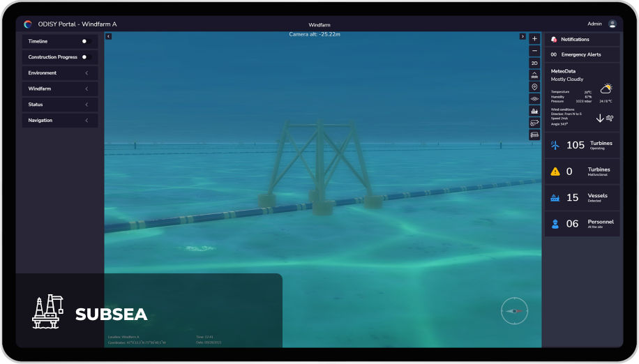Open the Notifications panel
The width and height of the screenshot is (639, 364).
pyautogui.click(x=581, y=40)
